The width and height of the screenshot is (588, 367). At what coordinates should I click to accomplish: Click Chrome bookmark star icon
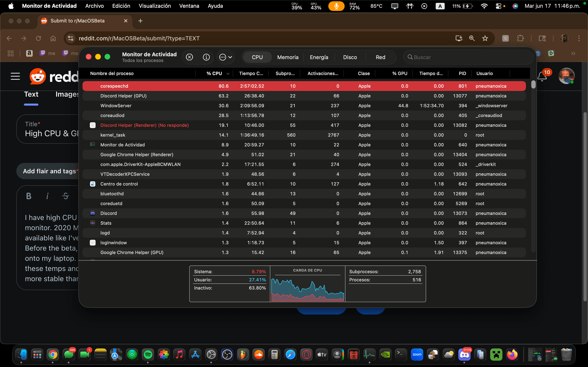tap(485, 38)
